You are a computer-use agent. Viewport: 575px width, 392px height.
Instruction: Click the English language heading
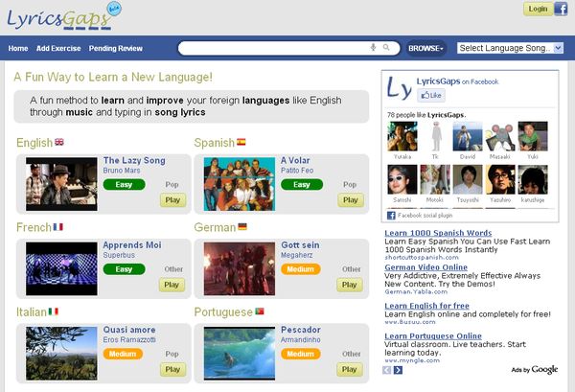(x=34, y=143)
